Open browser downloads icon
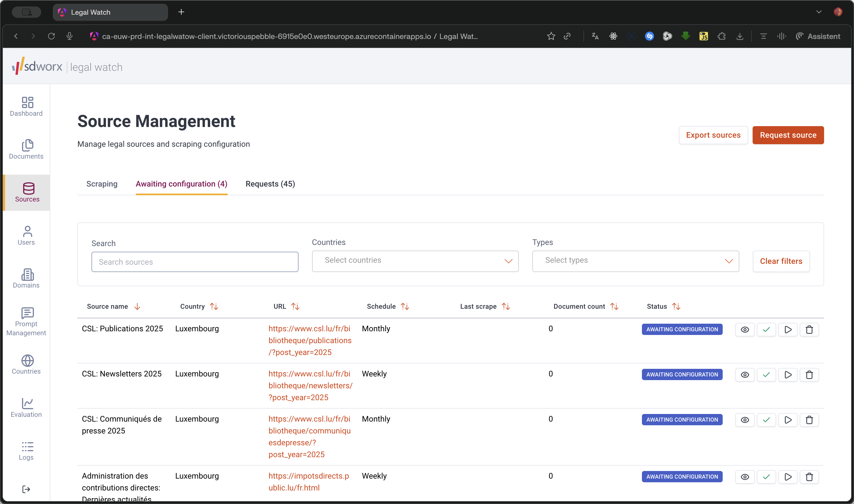Image resolution: width=854 pixels, height=504 pixels. click(x=739, y=36)
